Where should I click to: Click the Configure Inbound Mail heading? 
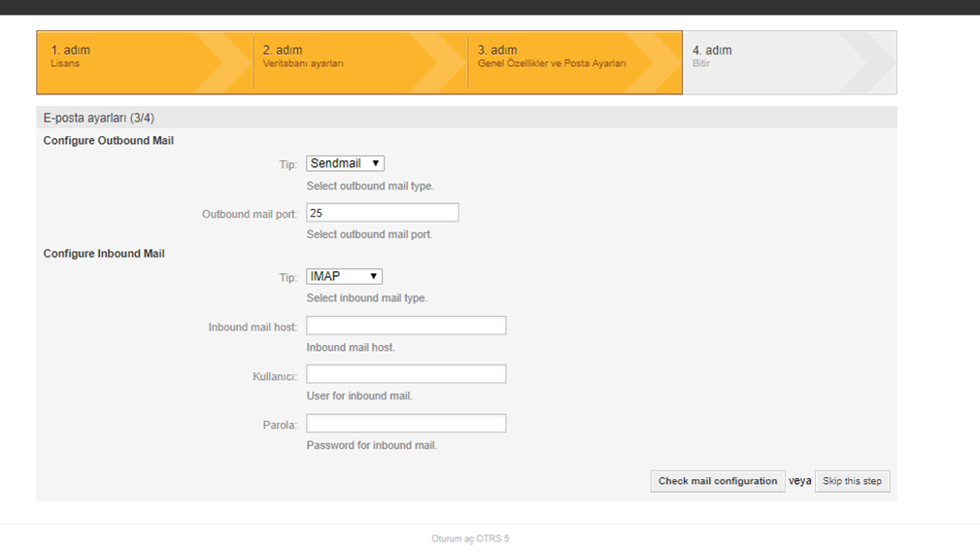[104, 254]
